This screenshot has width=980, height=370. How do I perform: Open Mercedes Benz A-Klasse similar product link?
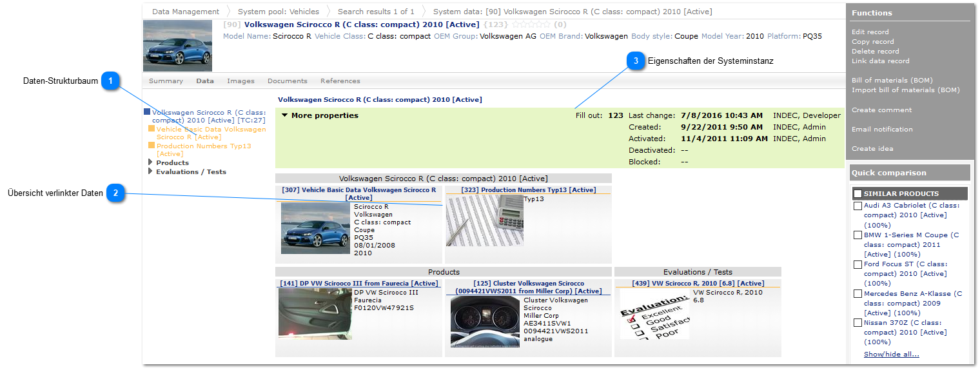[x=913, y=303]
